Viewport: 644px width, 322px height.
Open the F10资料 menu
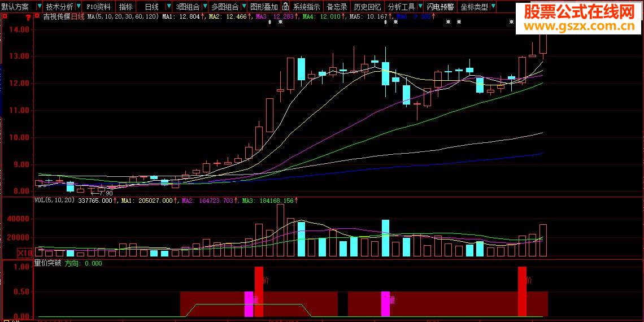pos(98,7)
